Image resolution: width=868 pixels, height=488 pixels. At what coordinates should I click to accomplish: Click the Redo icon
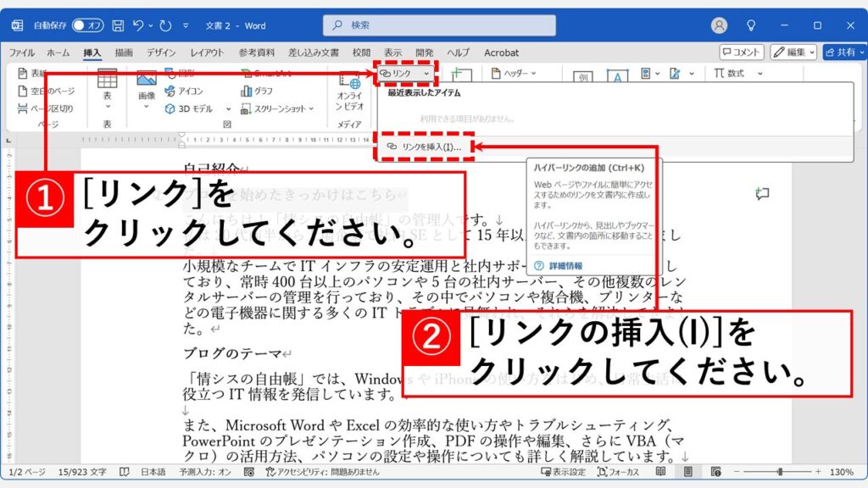165,25
